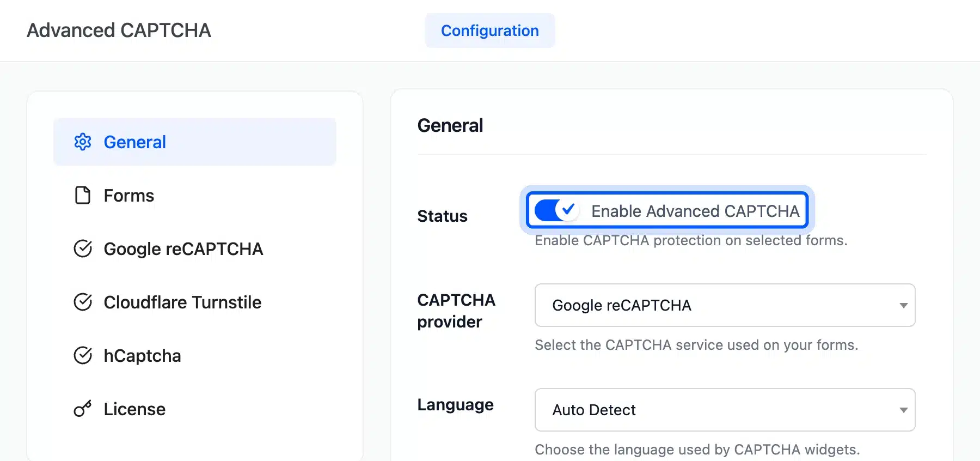Open the Cloudflare Turnstile settings section
The width and height of the screenshot is (980, 461).
pos(195,302)
